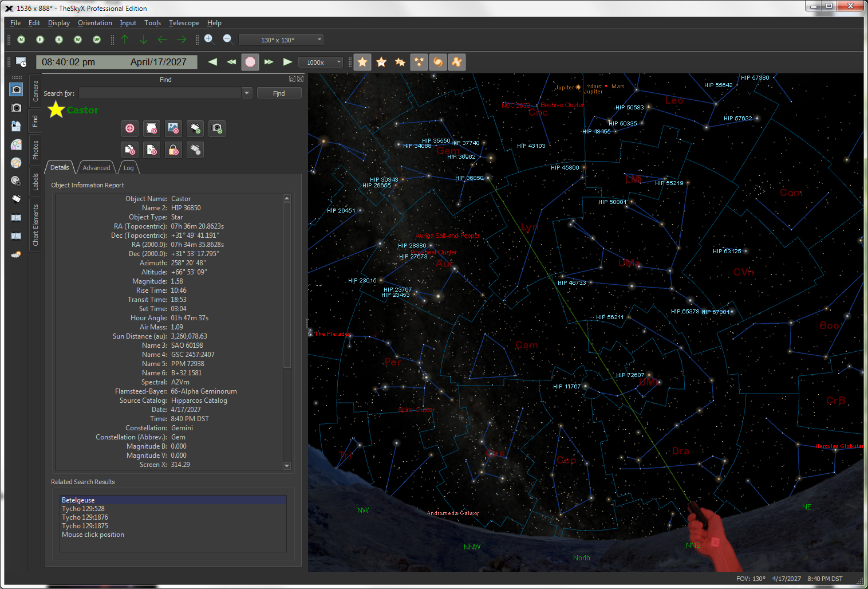The image size is (868, 589).
Task: Click the report scrollbar down arrow
Action: pyautogui.click(x=287, y=466)
